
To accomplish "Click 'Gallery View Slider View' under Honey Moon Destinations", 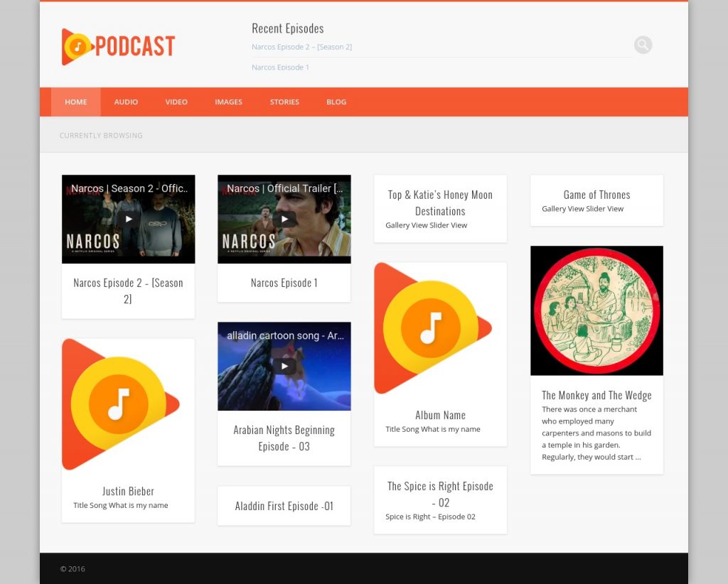I will point(427,225).
